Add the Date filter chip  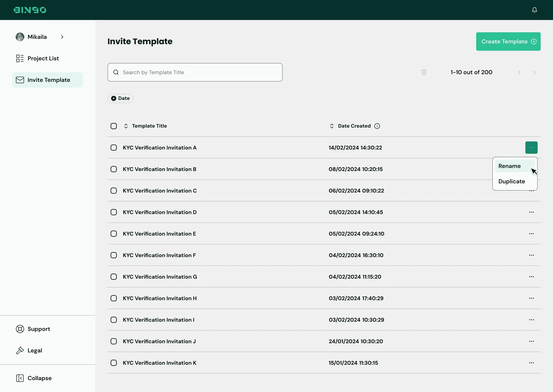(120, 98)
